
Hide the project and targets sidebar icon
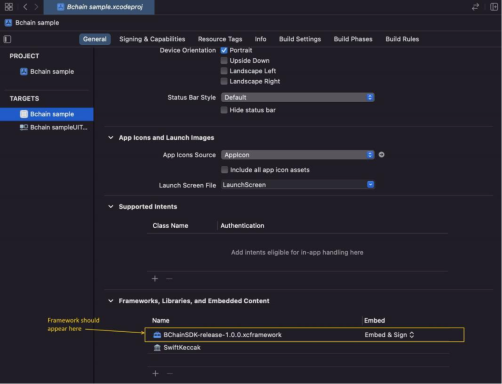[x=7, y=39]
